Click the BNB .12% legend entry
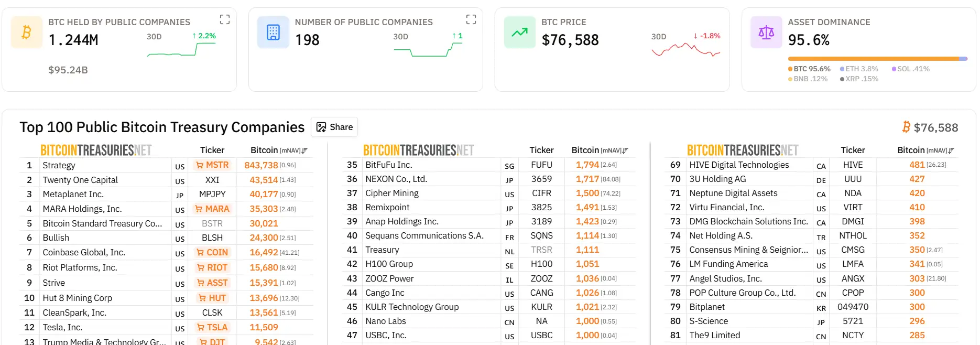Image resolution: width=980 pixels, height=345 pixels. click(x=808, y=79)
